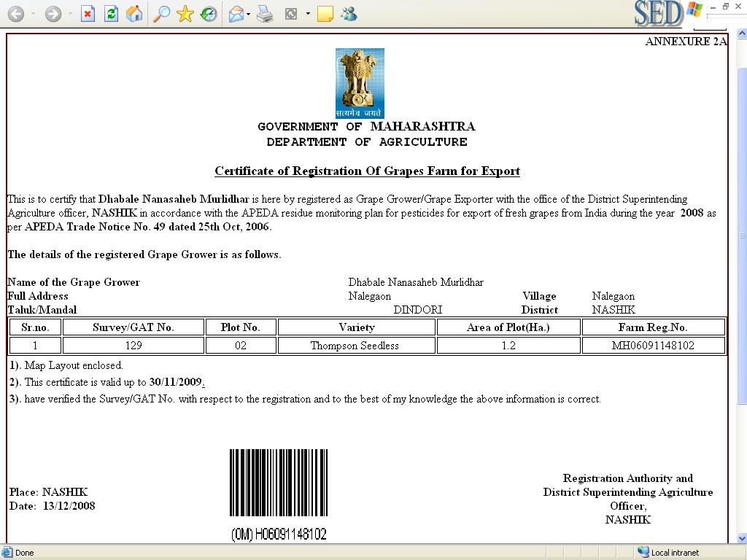Go to the Home page icon

coord(134,14)
